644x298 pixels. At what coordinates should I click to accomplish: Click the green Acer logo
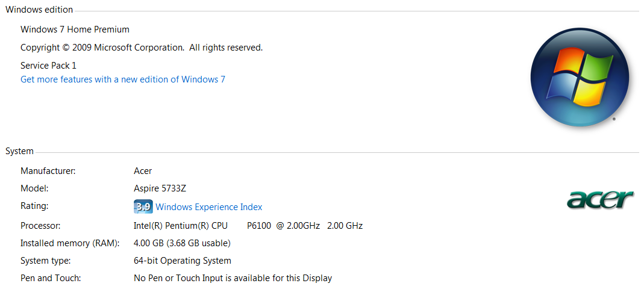pos(601,200)
